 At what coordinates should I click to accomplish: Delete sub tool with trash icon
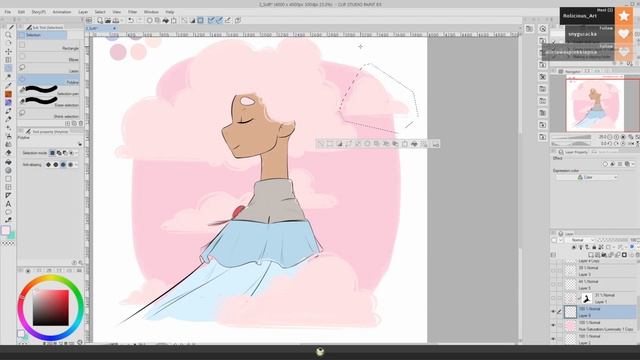click(x=81, y=123)
